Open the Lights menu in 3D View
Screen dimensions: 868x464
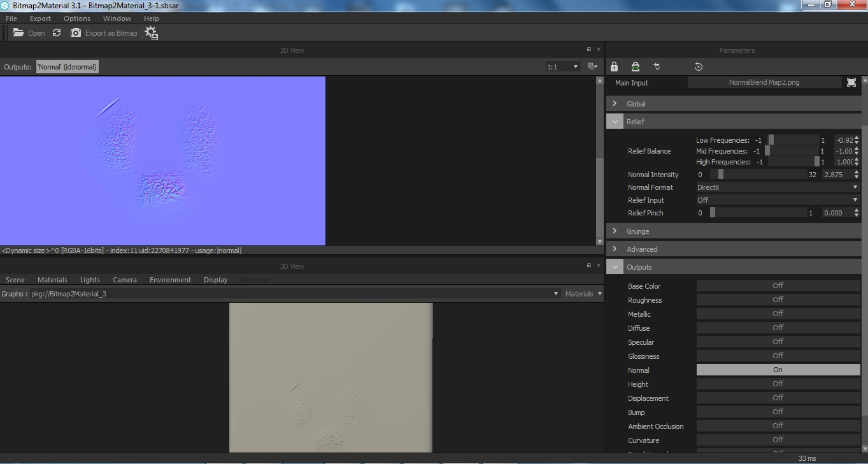point(90,280)
